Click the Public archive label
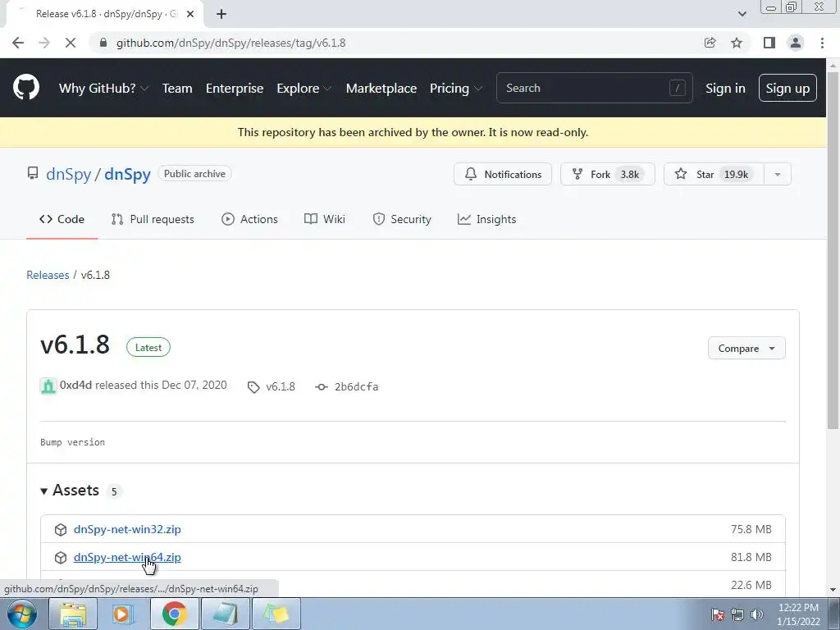The width and height of the screenshot is (840, 630). click(x=194, y=174)
